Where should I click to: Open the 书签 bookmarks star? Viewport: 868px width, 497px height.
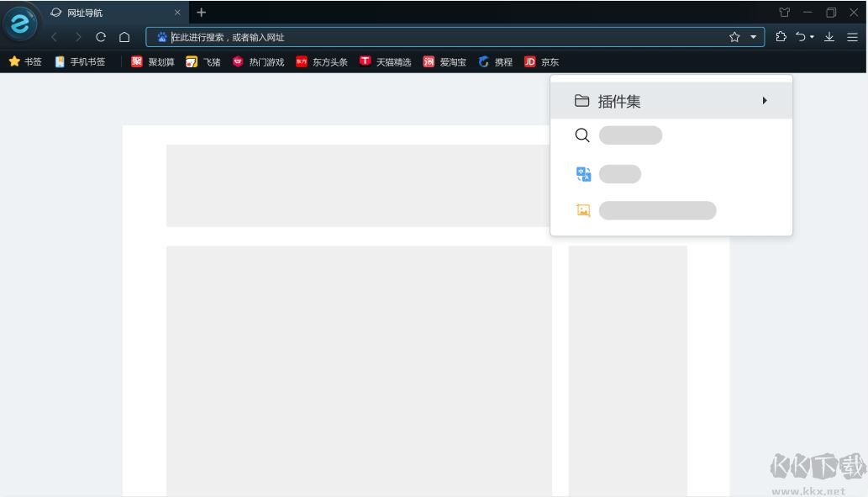click(x=25, y=61)
